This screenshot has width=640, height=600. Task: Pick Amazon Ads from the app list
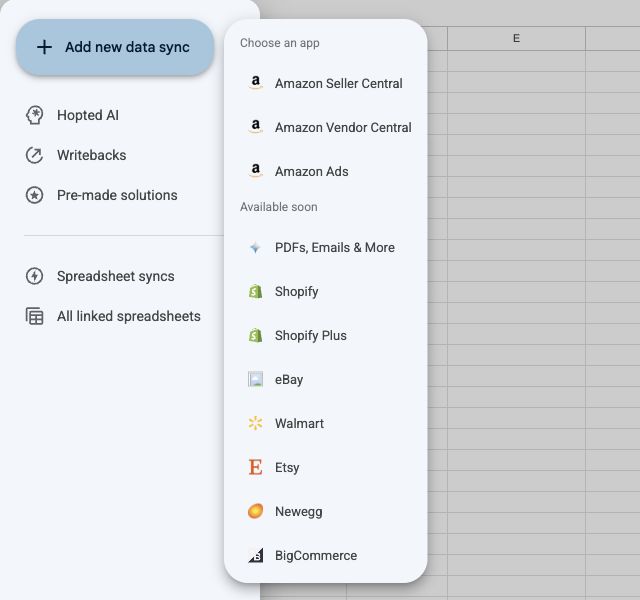coord(326,172)
